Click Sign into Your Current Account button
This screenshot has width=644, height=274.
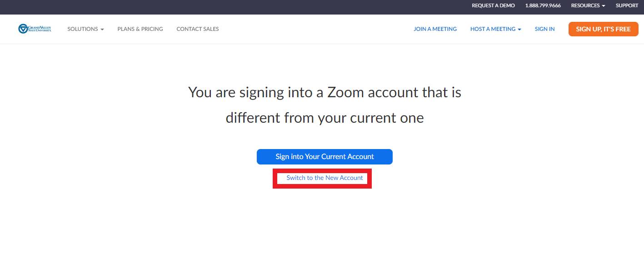click(x=324, y=157)
